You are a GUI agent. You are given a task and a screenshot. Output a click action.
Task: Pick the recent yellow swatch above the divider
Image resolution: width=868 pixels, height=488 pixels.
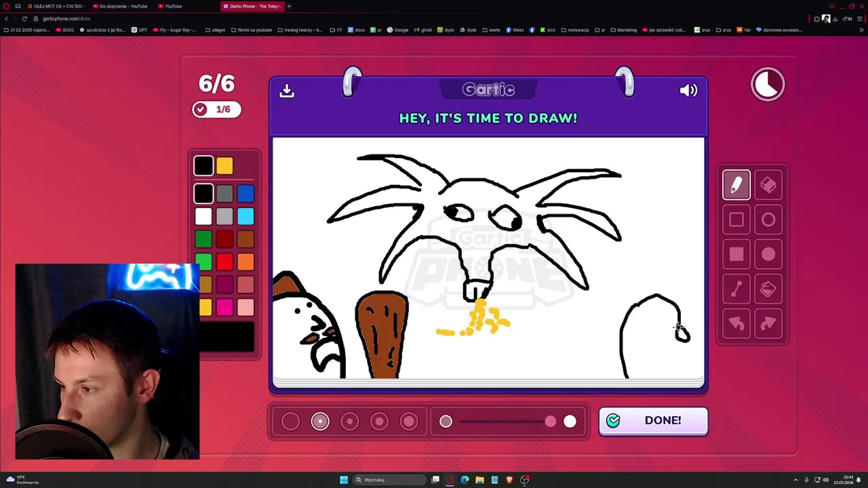point(224,165)
